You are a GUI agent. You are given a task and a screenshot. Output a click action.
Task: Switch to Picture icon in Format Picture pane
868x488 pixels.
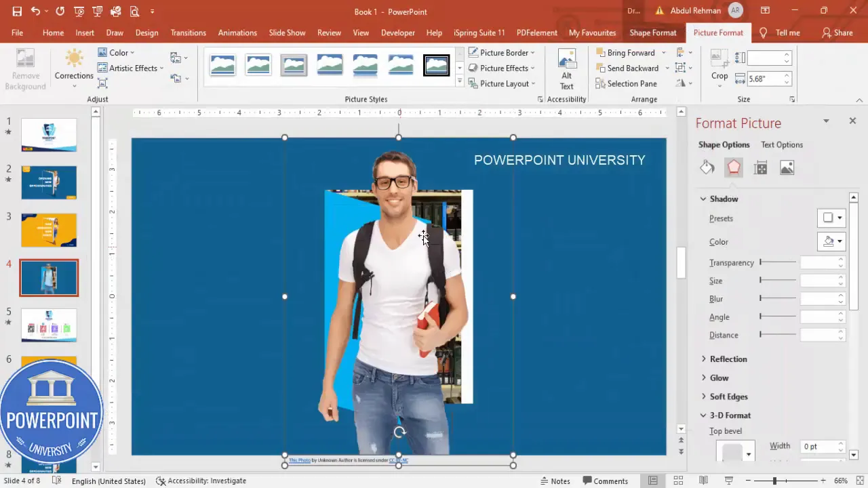coord(787,168)
